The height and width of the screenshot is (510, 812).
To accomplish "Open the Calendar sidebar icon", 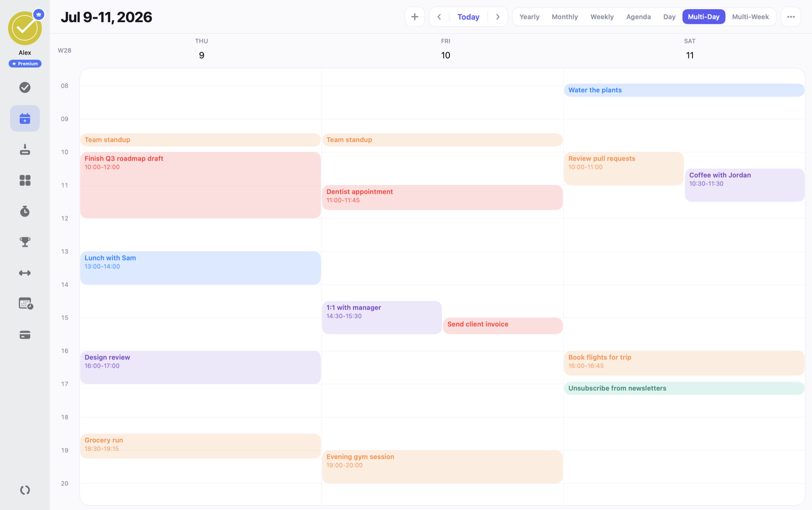I will [x=25, y=118].
